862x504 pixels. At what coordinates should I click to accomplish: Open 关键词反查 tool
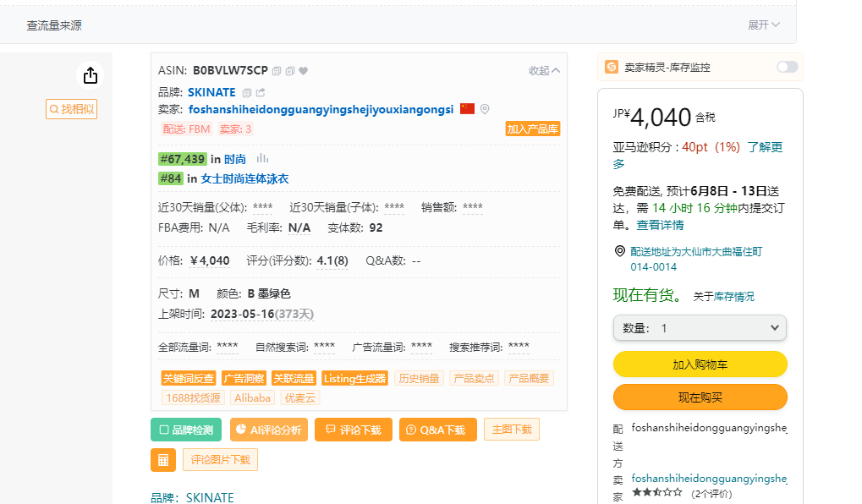(189, 378)
